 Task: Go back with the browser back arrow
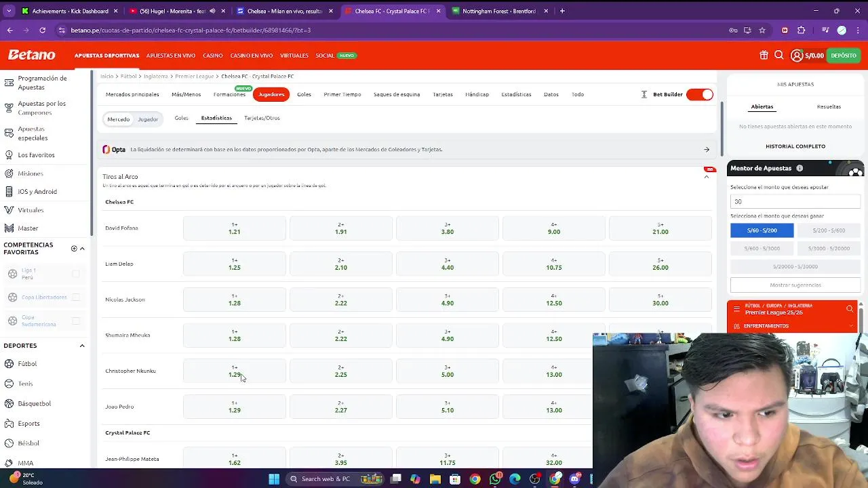(x=9, y=30)
